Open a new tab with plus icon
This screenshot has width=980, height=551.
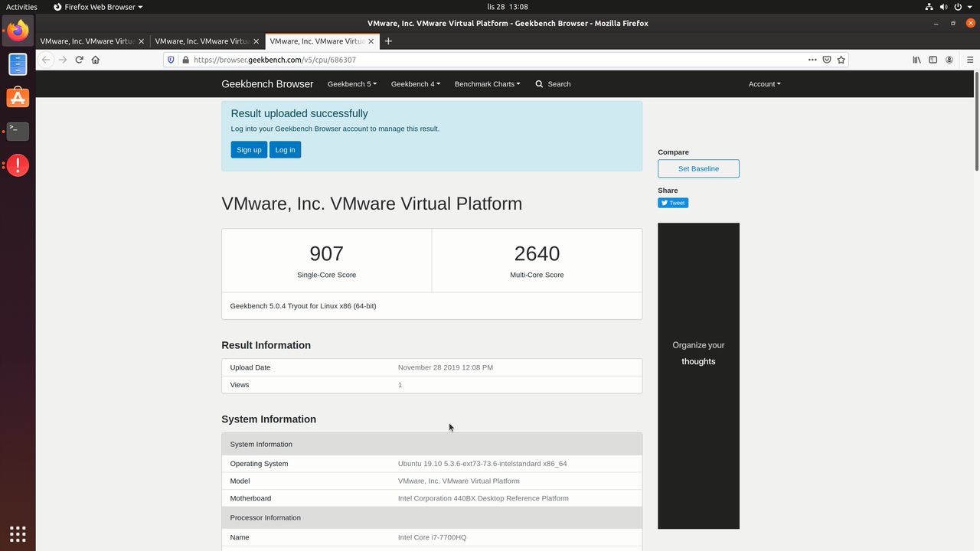(388, 41)
